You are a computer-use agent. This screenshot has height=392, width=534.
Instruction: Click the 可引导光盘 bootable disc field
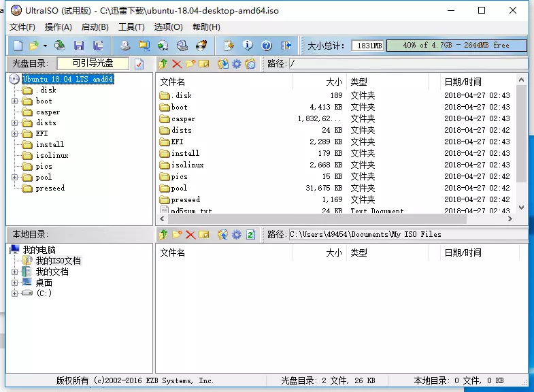(93, 63)
